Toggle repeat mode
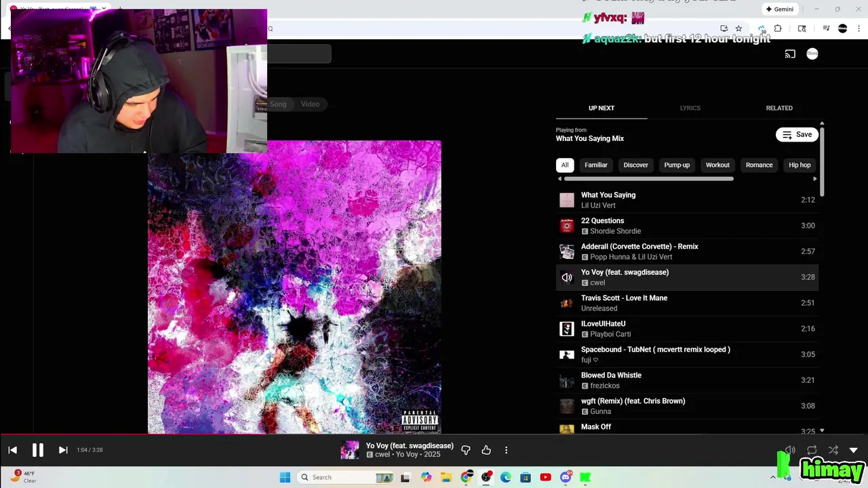Viewport: 868px width, 488px height. (812, 450)
